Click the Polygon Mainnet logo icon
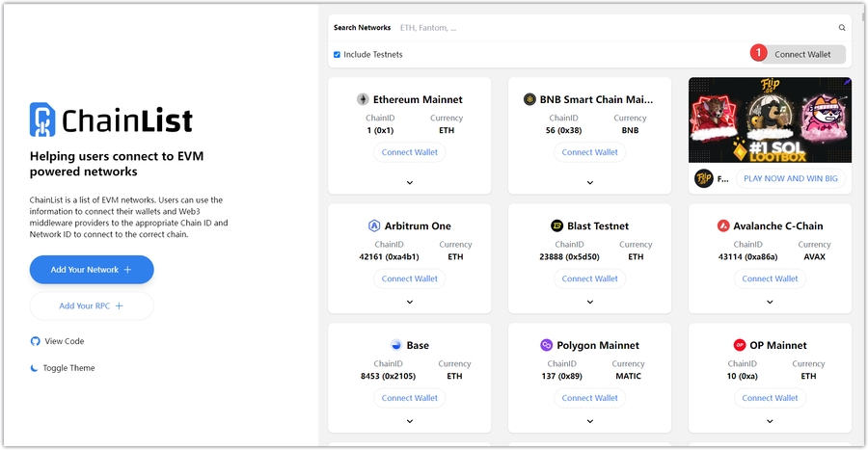This screenshot has width=868, height=450. click(546, 345)
